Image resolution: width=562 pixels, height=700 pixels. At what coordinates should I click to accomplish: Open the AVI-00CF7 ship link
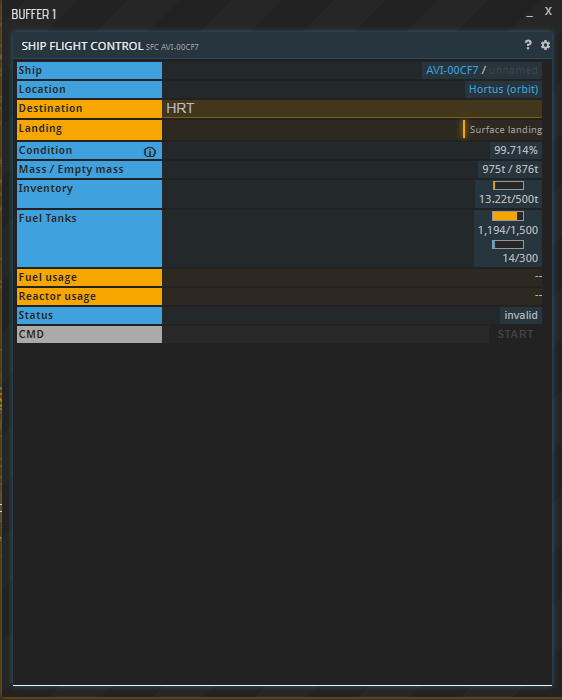(x=452, y=70)
